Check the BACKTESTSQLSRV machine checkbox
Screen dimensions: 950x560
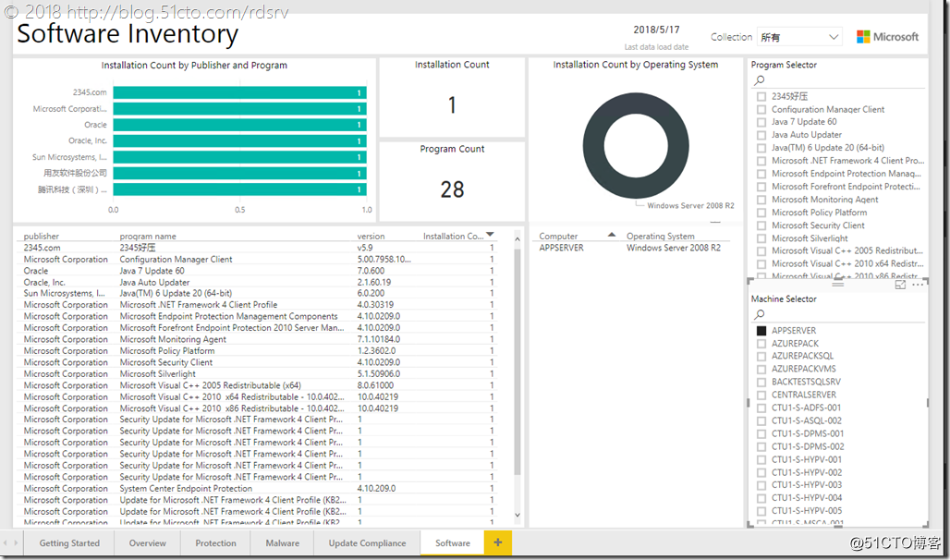(x=761, y=383)
